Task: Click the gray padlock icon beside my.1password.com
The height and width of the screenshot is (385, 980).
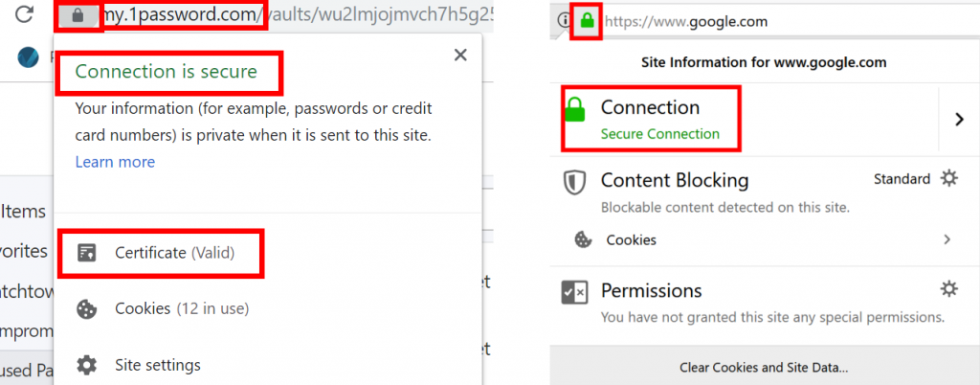Action: point(78,15)
